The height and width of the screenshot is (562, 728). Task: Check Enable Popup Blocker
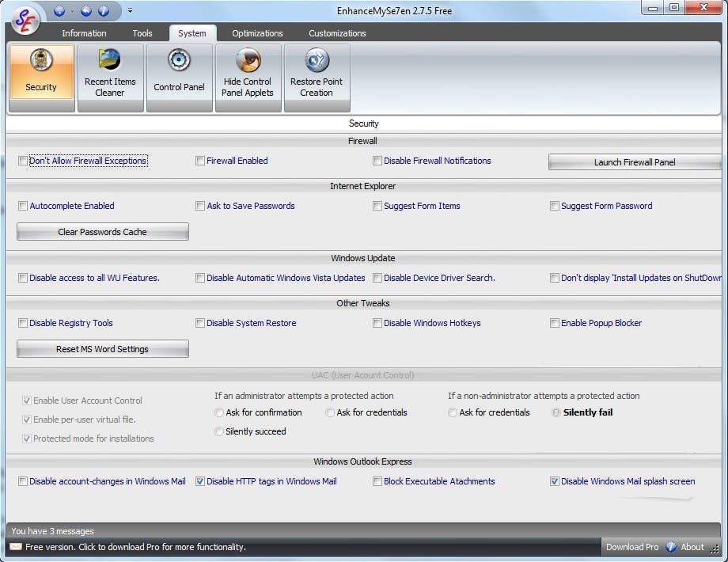point(555,323)
